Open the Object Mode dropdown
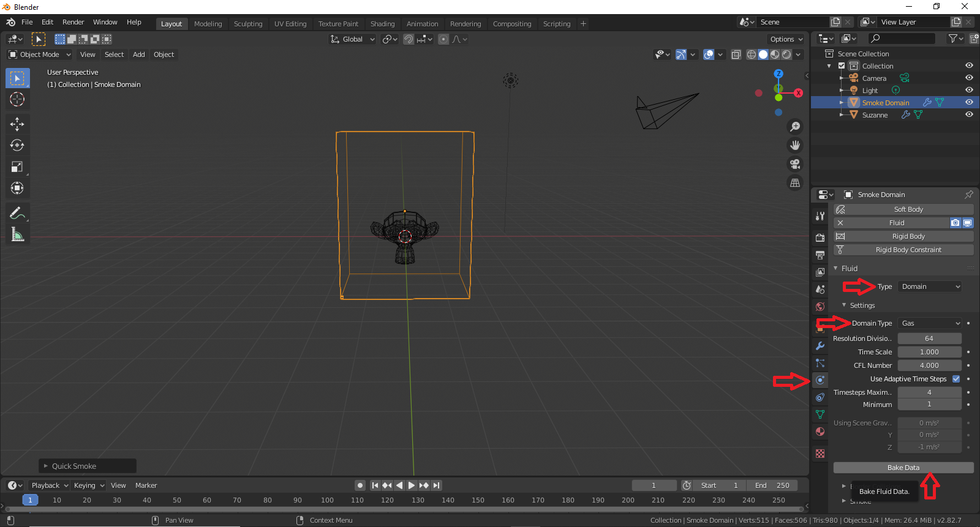Viewport: 980px width, 527px height. [40, 54]
